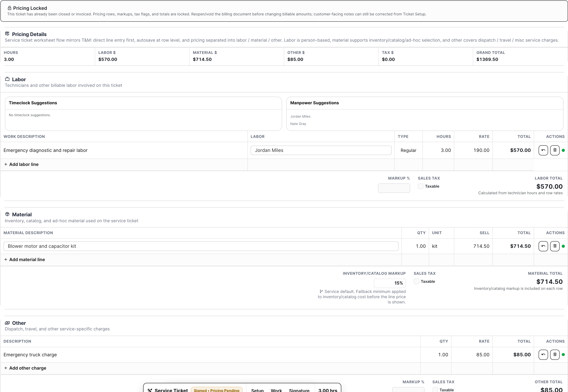
Task: Click the Emergency diagnostic and repair labor description
Action: coord(45,150)
